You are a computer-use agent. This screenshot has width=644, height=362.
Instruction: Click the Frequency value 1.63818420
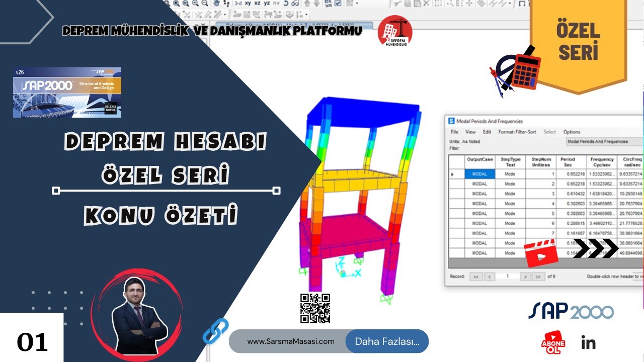click(602, 194)
